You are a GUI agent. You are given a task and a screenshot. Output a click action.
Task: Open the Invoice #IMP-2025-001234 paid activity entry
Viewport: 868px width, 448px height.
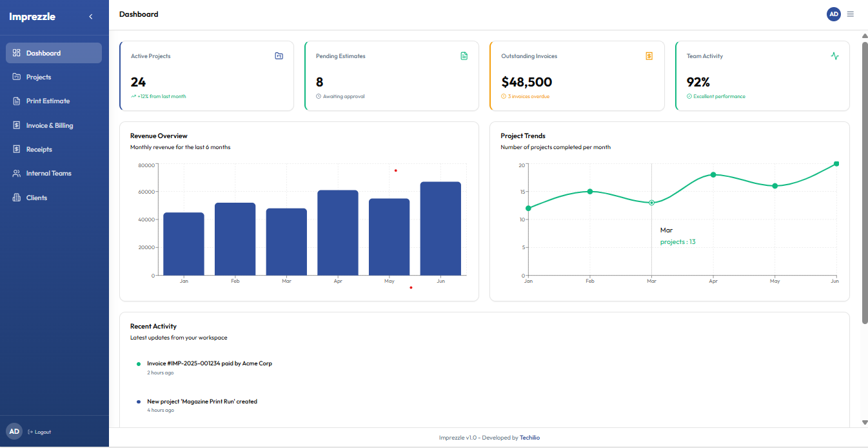pyautogui.click(x=209, y=363)
